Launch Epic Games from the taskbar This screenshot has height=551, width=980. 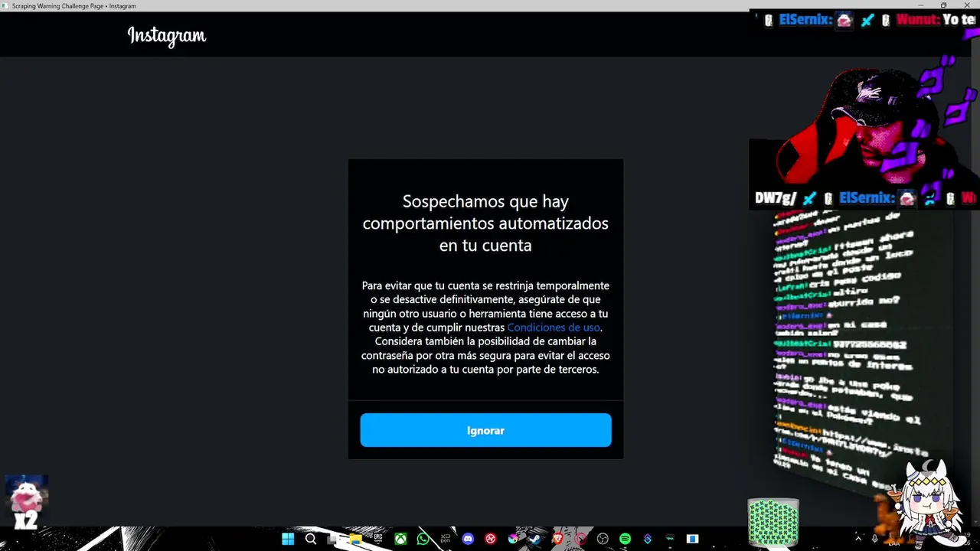(378, 539)
